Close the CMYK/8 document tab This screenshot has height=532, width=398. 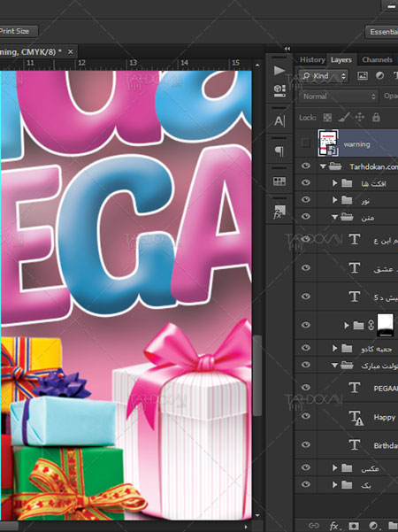point(70,51)
